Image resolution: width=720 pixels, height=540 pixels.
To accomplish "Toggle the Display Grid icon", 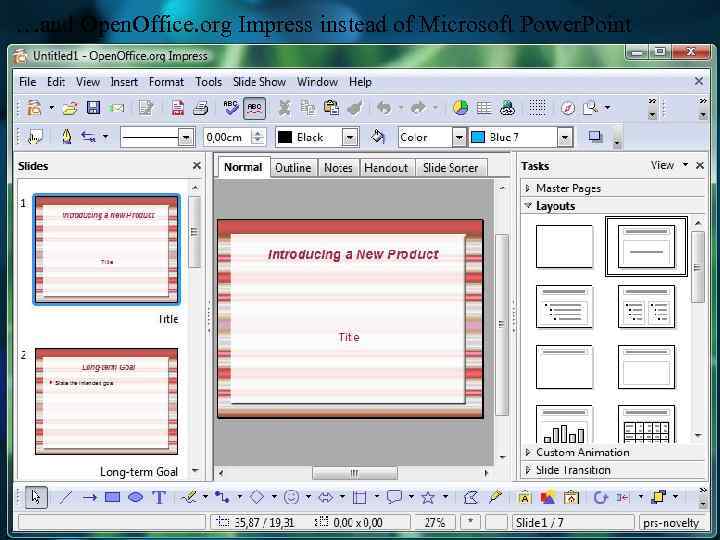I will (537, 108).
